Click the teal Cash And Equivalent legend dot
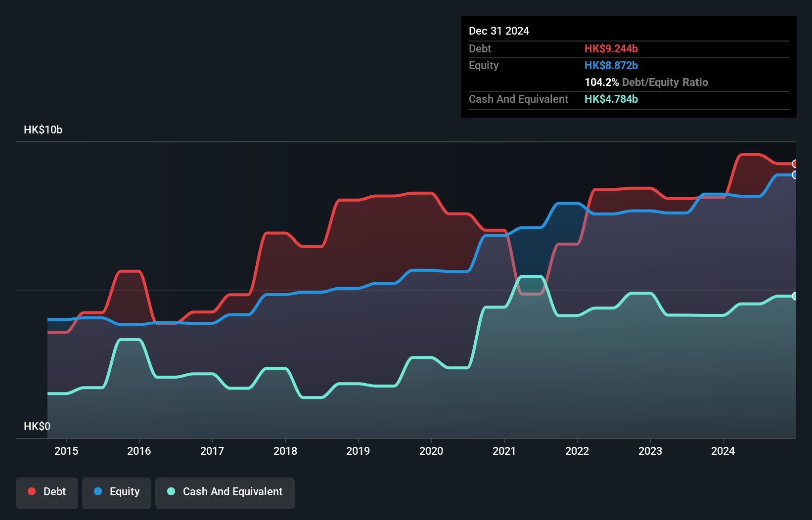This screenshot has height=520, width=812. (171, 491)
